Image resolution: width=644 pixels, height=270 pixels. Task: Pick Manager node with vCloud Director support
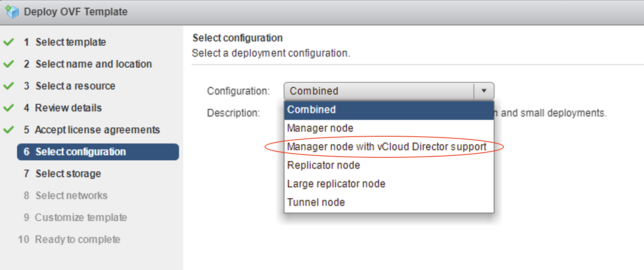387,147
